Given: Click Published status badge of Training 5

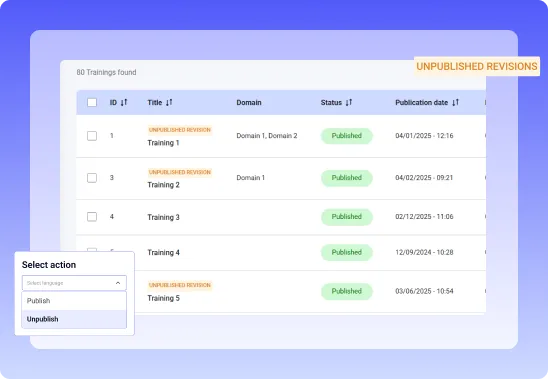Looking at the screenshot, I should [x=347, y=291].
